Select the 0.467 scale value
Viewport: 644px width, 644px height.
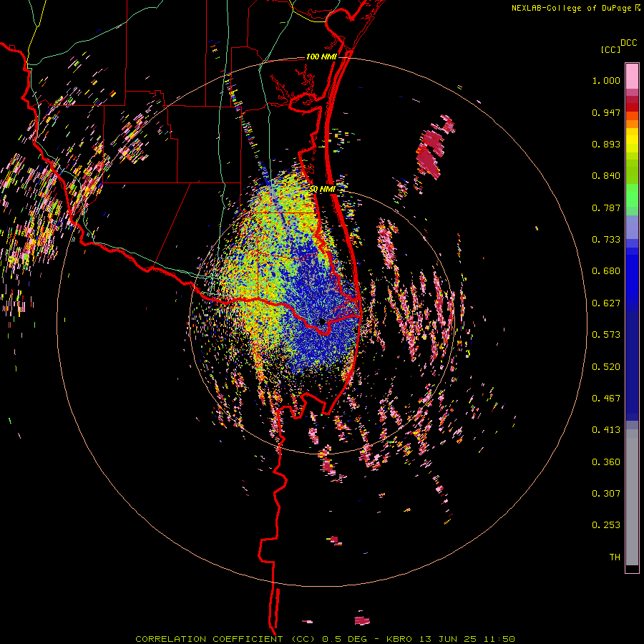pyautogui.click(x=606, y=399)
